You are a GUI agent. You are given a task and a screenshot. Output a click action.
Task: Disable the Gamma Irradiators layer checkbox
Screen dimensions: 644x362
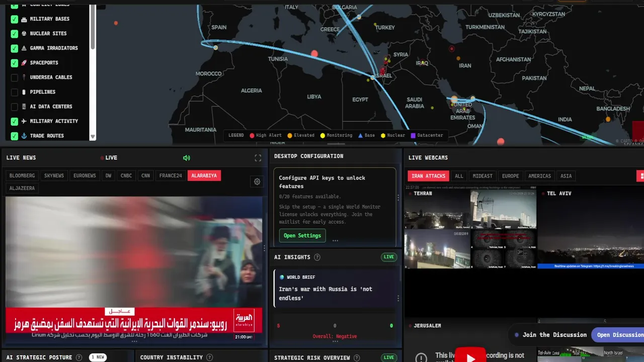tap(15, 48)
